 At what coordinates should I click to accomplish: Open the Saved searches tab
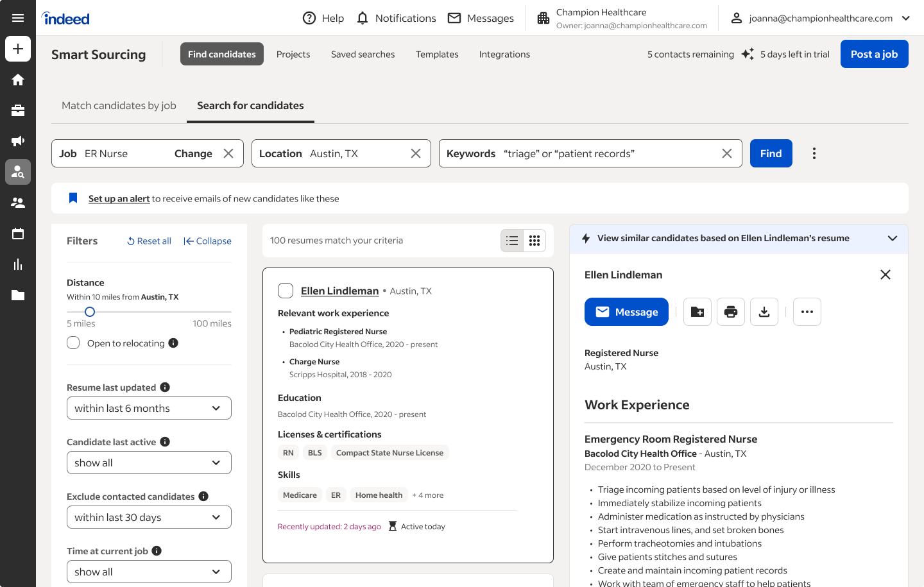click(x=363, y=55)
